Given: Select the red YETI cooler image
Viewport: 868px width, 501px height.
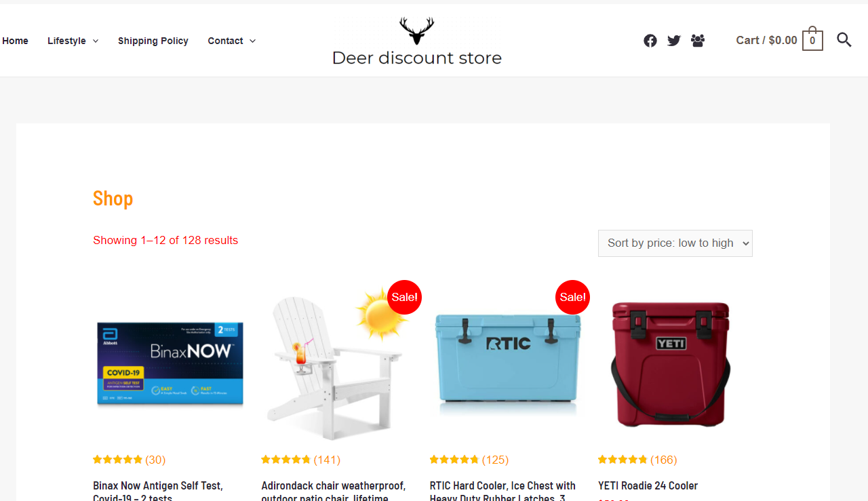Looking at the screenshot, I should [671, 364].
